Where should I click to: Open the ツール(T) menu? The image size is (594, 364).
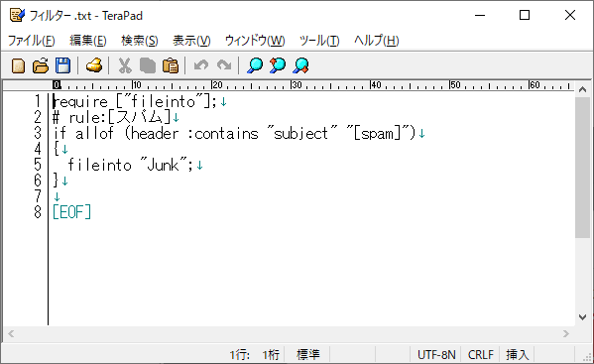319,41
